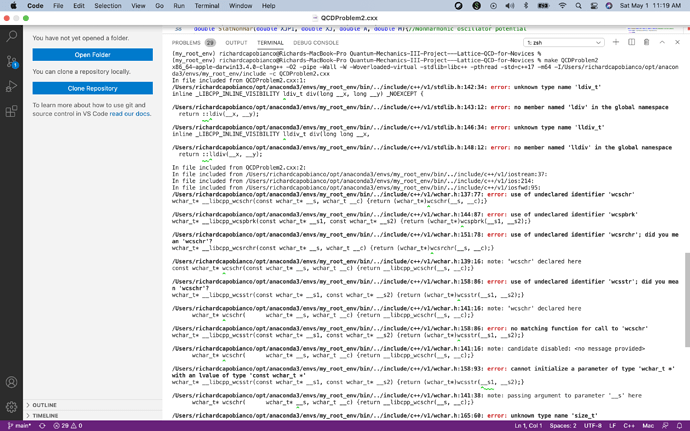Click Ln 1, Col 1 in status bar
690x431 pixels.
tap(528, 426)
